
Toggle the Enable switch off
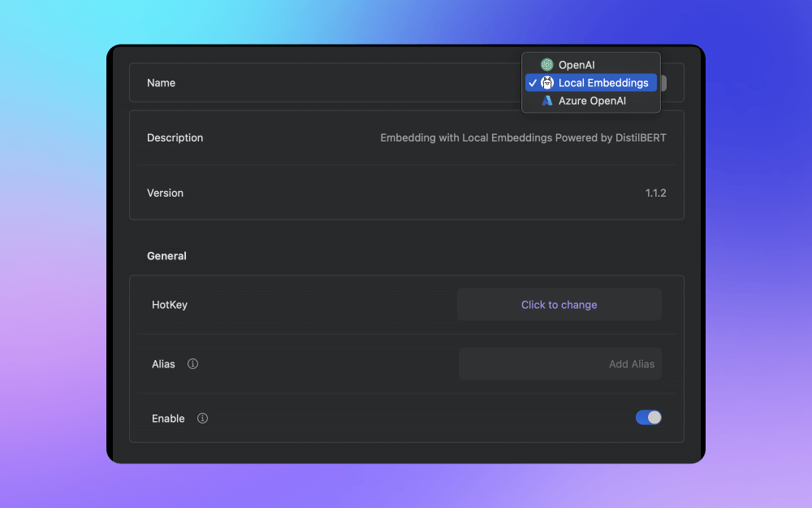[648, 417]
